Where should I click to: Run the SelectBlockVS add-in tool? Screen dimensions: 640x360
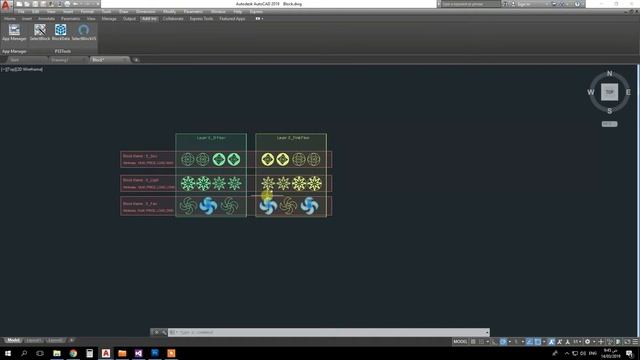coord(84,32)
